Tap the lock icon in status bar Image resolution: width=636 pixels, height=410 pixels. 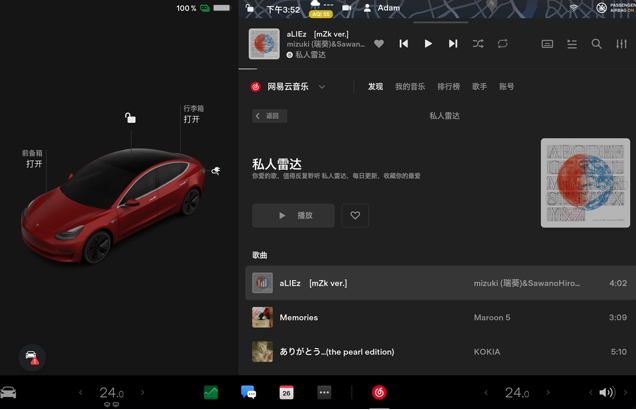point(250,8)
